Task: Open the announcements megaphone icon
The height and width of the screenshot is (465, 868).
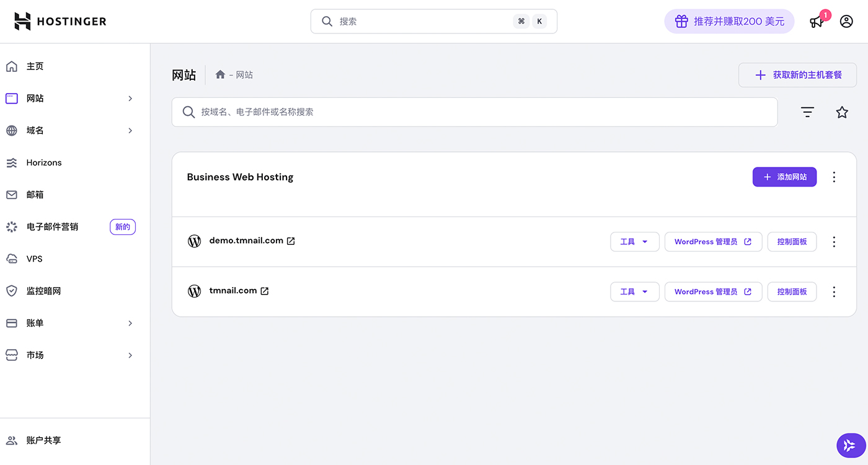Action: click(x=817, y=22)
